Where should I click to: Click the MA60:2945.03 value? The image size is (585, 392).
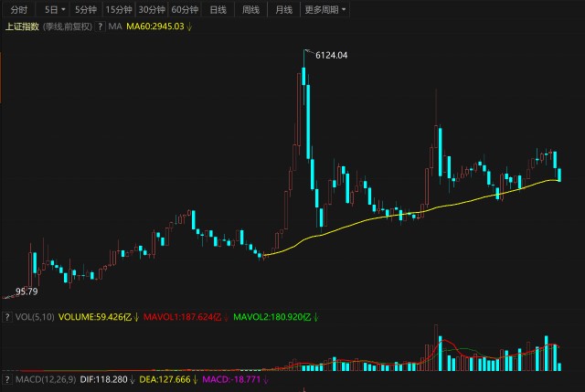pyautogui.click(x=155, y=26)
